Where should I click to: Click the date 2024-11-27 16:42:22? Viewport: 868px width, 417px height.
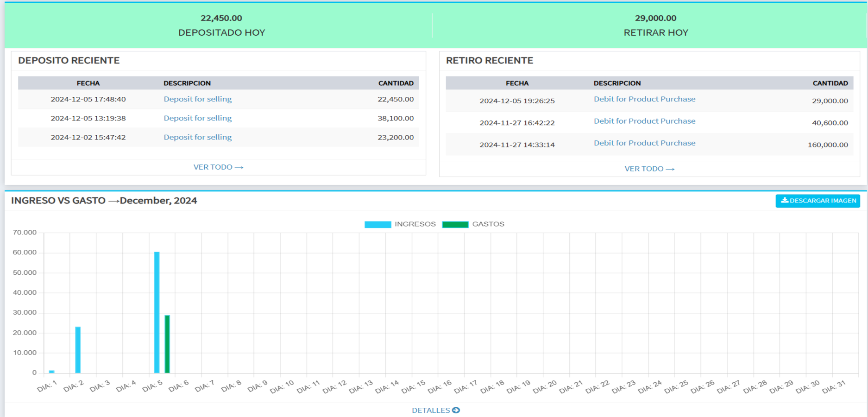click(517, 123)
